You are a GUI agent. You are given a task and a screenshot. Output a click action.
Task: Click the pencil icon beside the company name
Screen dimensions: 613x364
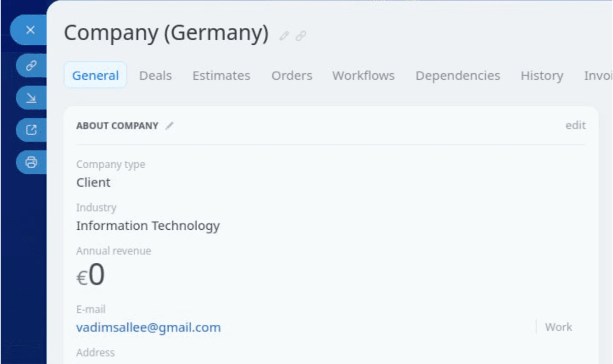coord(284,36)
